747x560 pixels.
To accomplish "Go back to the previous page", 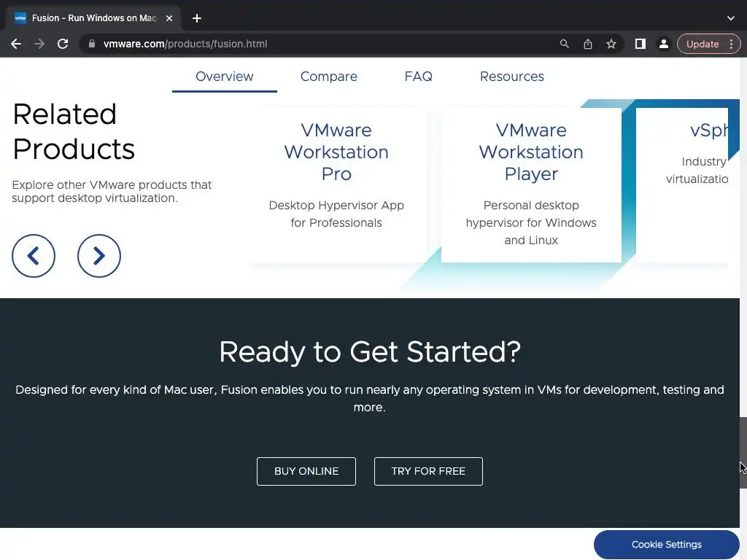I will click(16, 44).
